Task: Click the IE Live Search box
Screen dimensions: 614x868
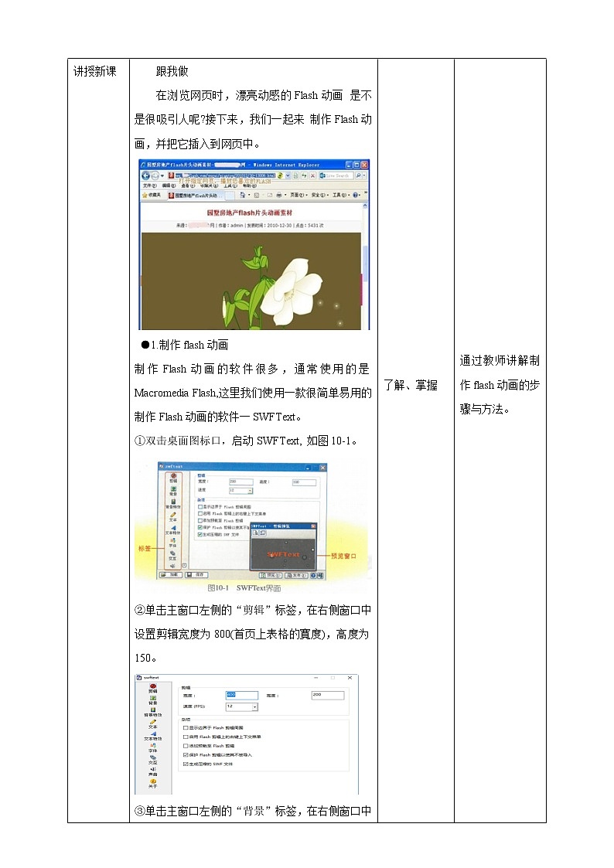Action: (x=336, y=175)
